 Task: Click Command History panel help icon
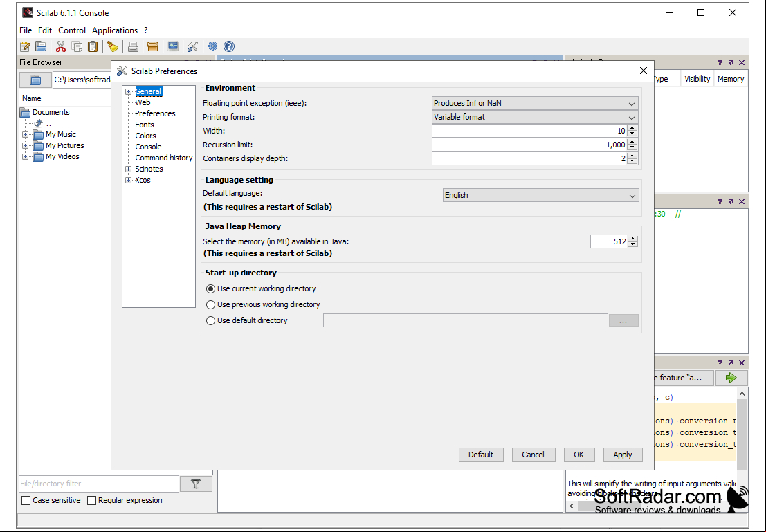click(x=720, y=201)
